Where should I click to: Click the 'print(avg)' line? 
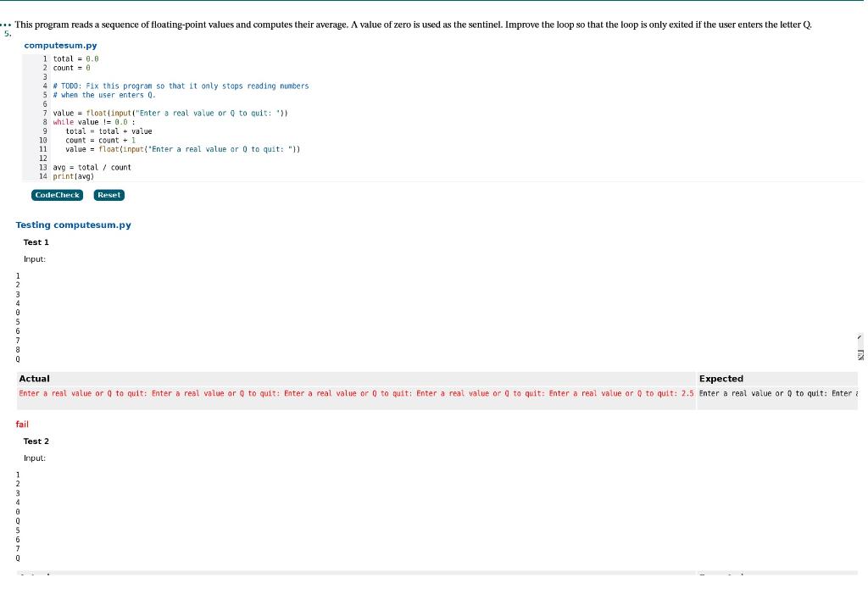pyautogui.click(x=74, y=176)
